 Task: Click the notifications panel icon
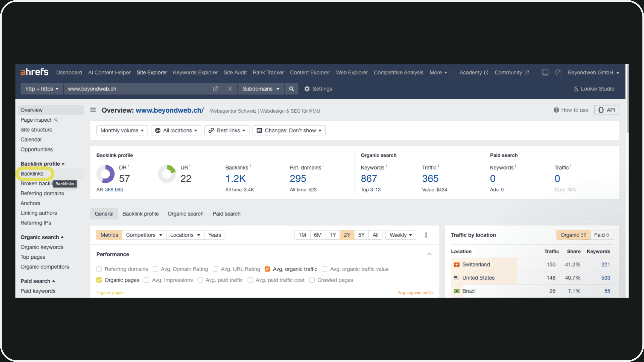coord(545,72)
